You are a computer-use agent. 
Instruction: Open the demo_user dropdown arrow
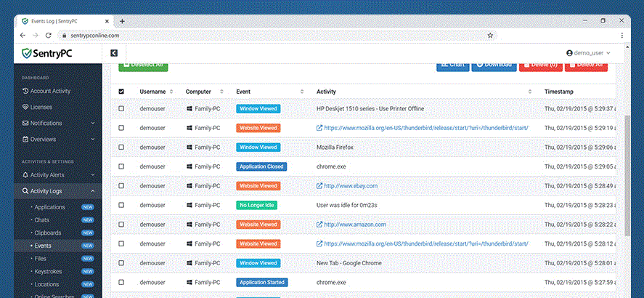(608, 53)
